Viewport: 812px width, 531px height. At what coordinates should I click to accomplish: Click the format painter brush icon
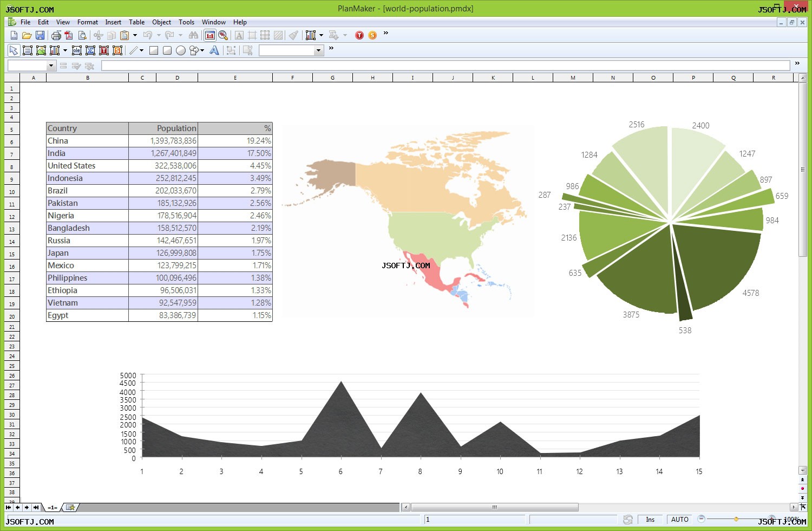293,35
